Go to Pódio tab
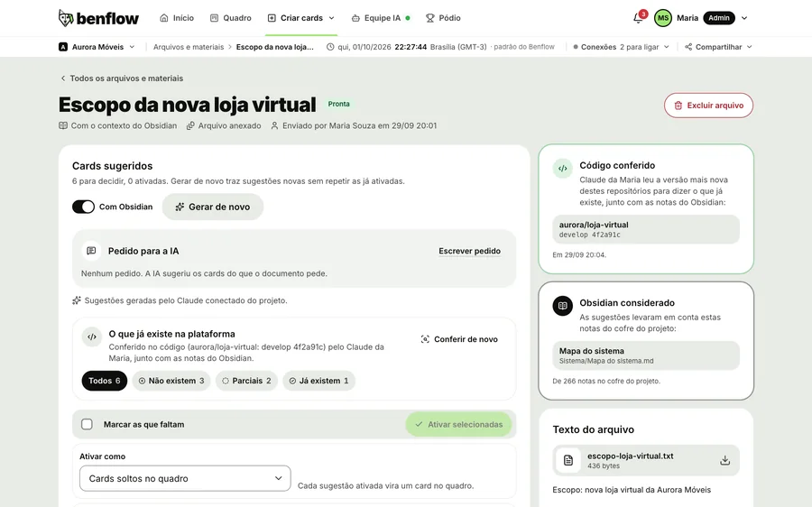This screenshot has width=812, height=507. tap(443, 18)
